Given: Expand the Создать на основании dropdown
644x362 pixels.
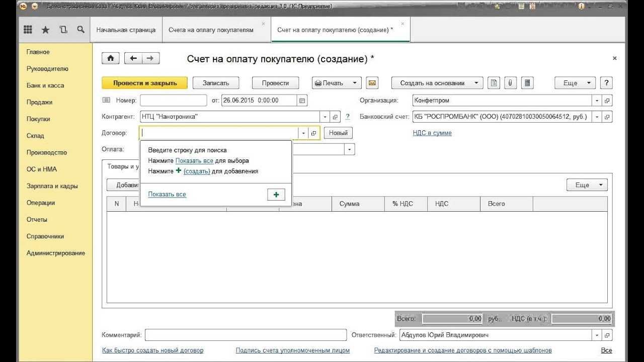Looking at the screenshot, I should coord(476,83).
